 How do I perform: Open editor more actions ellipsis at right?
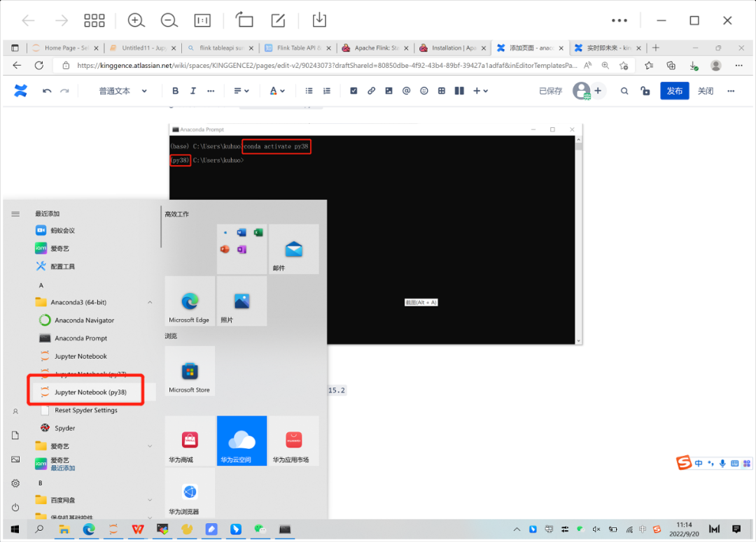pos(731,91)
